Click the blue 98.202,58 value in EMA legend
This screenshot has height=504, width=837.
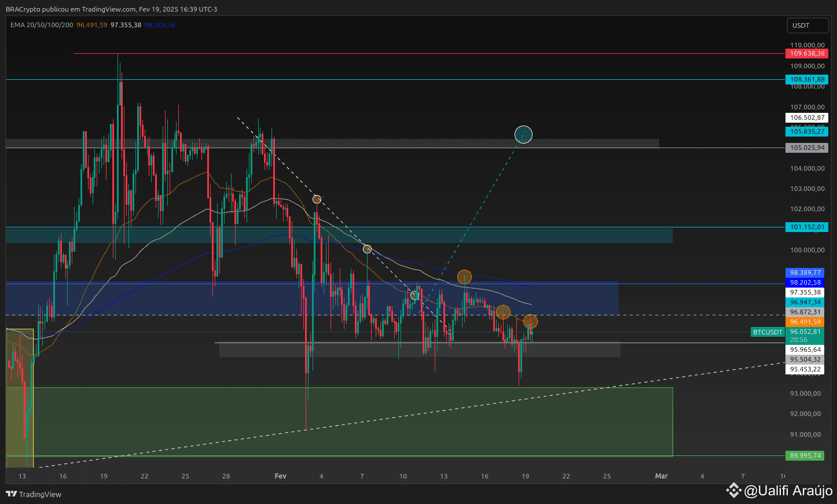[x=160, y=25]
